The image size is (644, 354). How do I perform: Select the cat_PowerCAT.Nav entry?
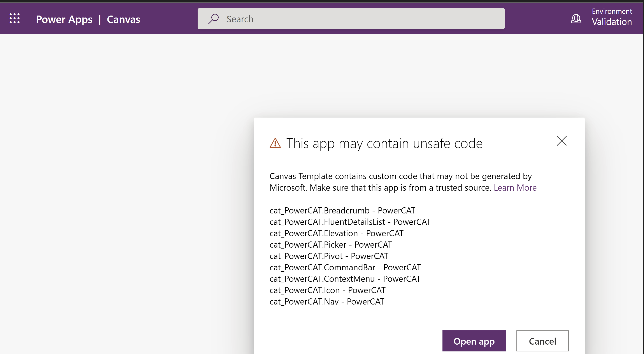tap(326, 301)
